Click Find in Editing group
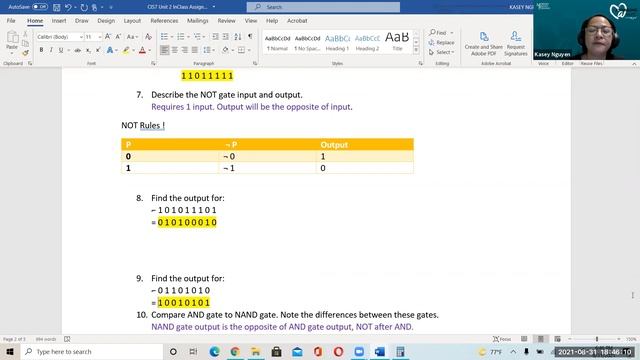The height and width of the screenshot is (360, 640). tap(438, 32)
